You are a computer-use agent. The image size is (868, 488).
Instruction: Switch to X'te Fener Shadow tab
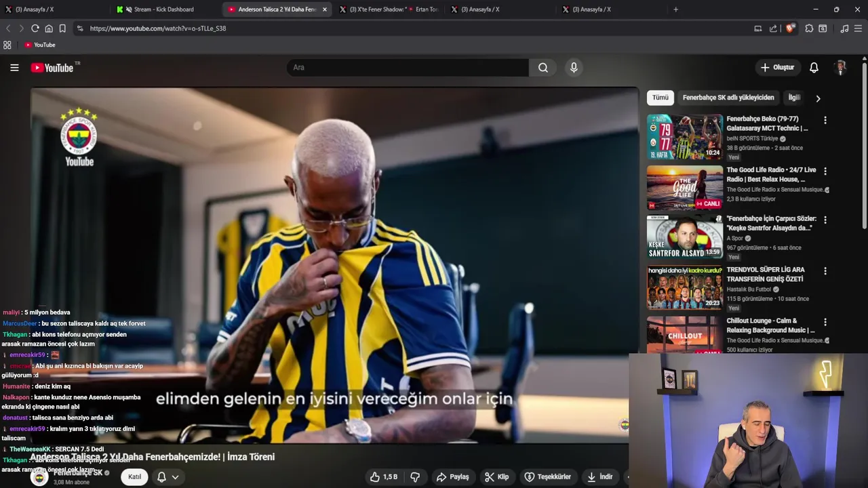pos(390,9)
